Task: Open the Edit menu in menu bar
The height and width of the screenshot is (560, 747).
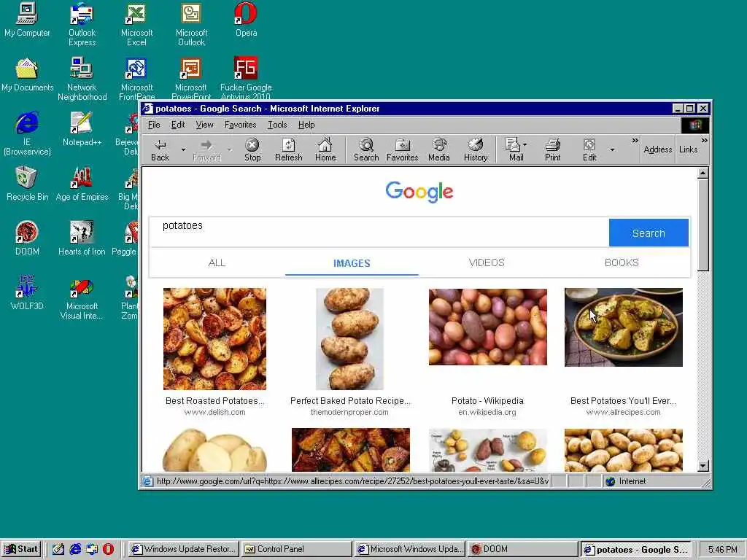Action: (x=178, y=125)
